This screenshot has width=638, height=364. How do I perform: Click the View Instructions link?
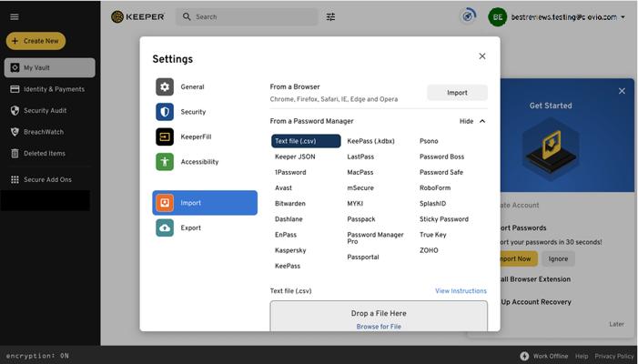[x=461, y=291]
